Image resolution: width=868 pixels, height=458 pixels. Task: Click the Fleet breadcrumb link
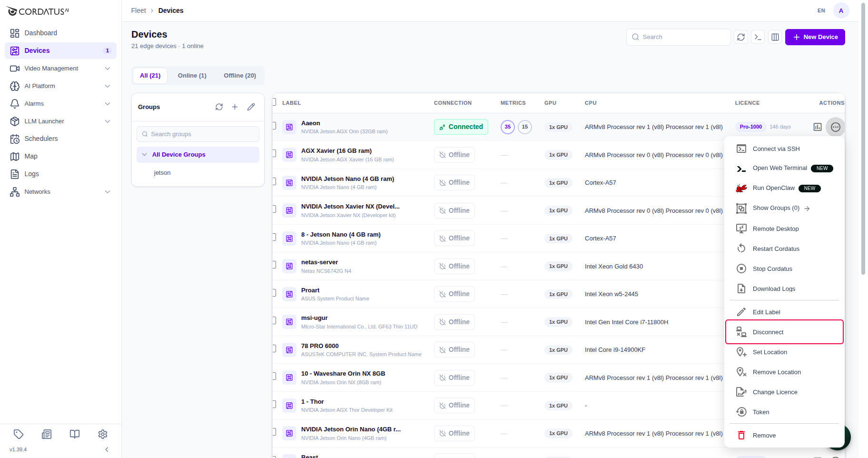[x=138, y=10]
